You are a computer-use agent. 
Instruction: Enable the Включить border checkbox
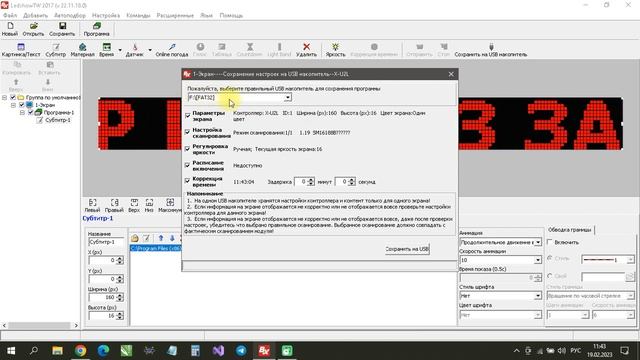tap(550, 242)
